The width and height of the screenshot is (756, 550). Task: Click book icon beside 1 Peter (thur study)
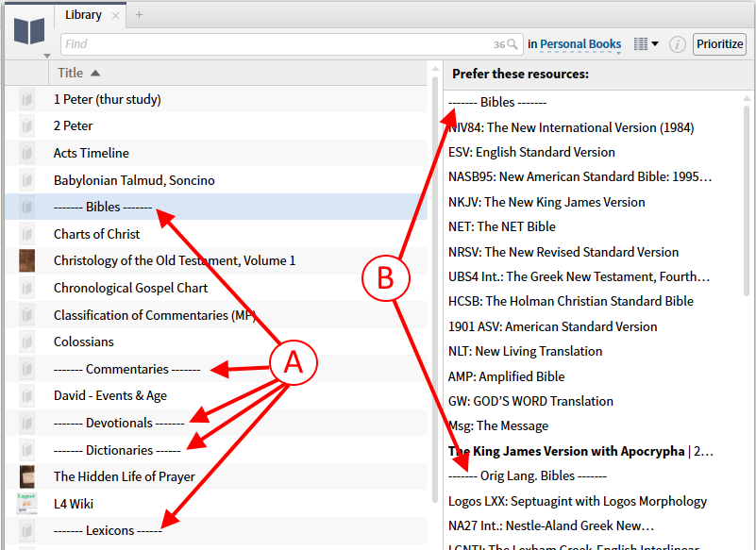[x=27, y=99]
